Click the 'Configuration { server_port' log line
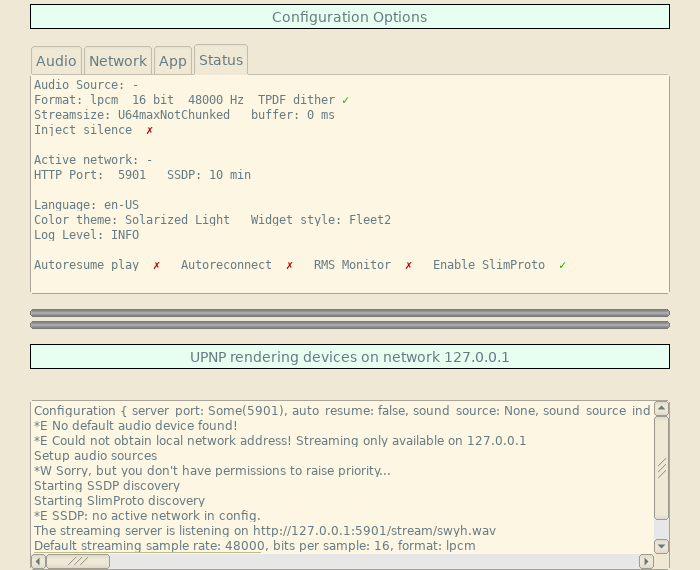700x570 pixels. pos(342,411)
